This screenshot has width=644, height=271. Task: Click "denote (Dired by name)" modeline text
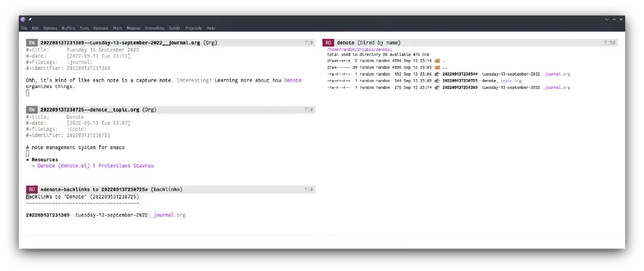(x=369, y=43)
